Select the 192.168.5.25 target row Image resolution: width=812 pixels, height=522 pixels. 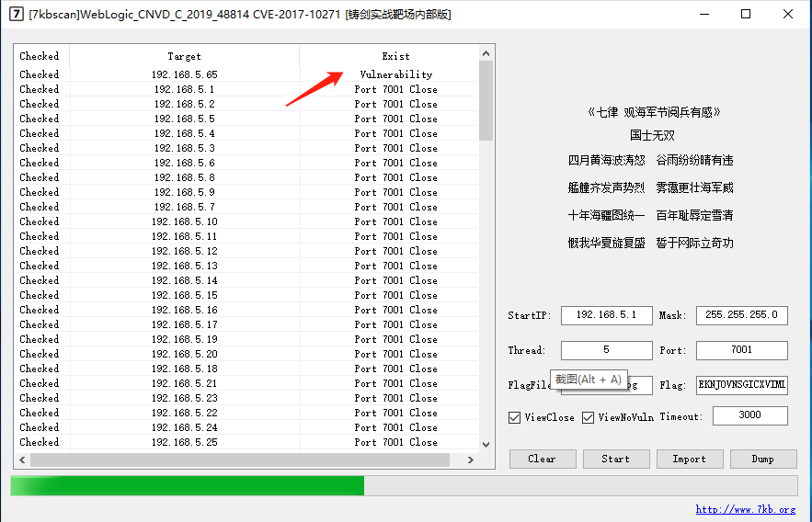[246, 442]
